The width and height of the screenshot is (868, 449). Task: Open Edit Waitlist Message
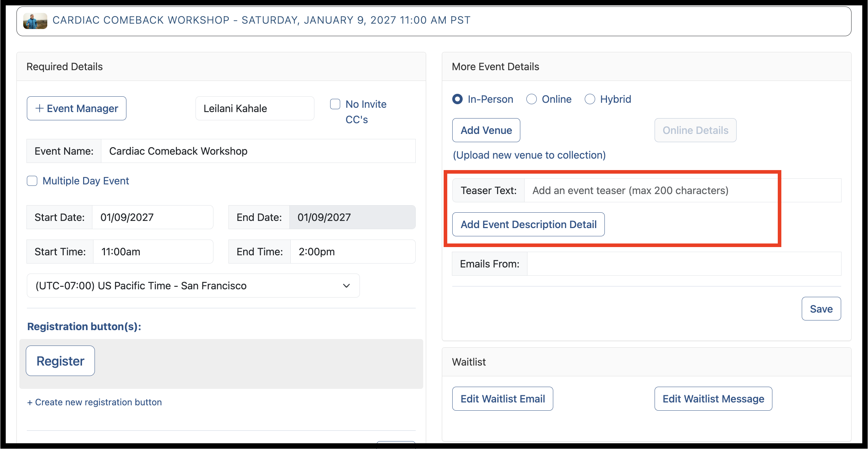coord(713,399)
